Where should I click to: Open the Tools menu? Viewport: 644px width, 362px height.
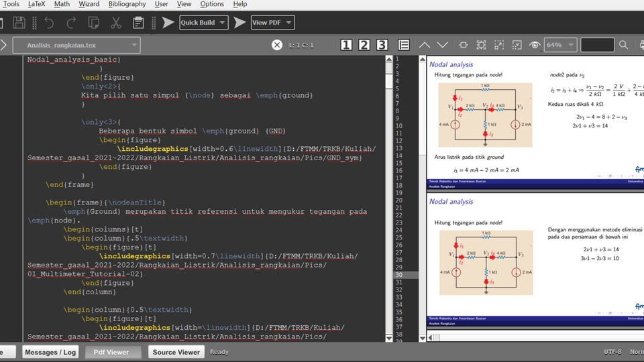pos(11,4)
